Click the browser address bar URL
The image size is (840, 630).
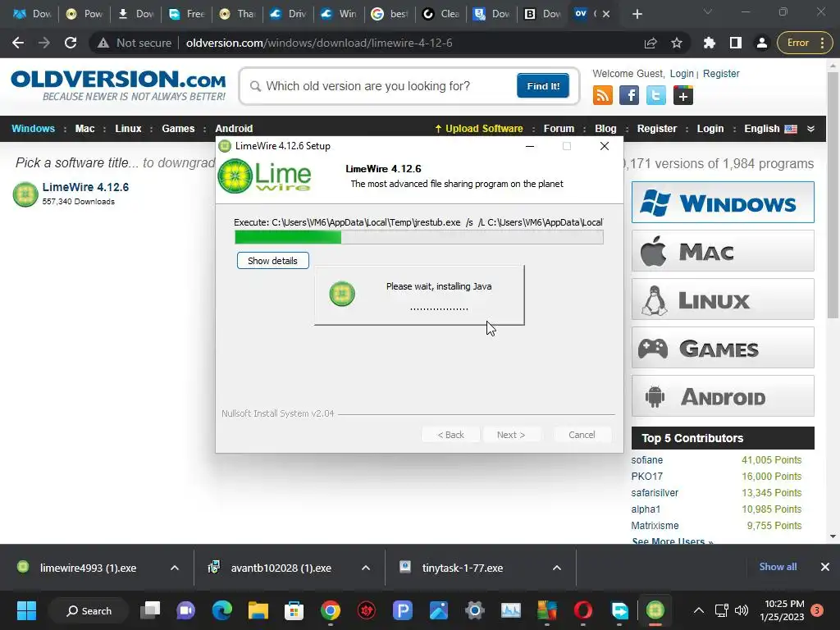(x=319, y=43)
